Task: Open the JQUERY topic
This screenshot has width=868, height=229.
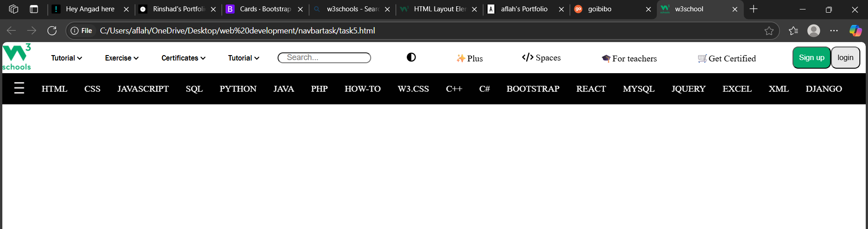Action: pos(688,89)
